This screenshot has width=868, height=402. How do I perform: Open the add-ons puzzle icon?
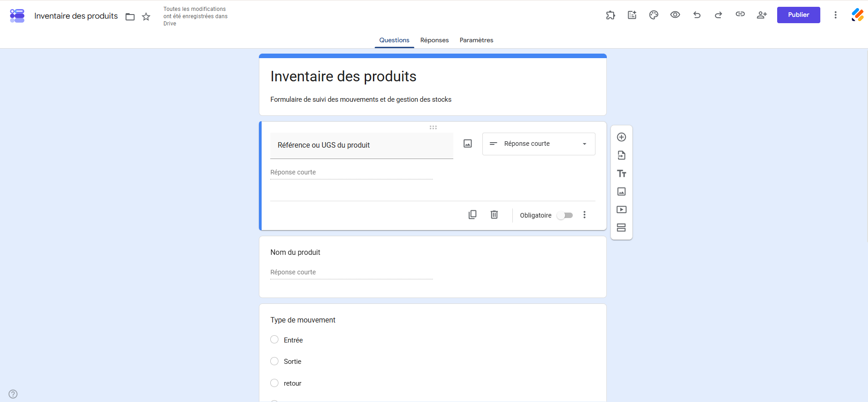click(x=610, y=15)
